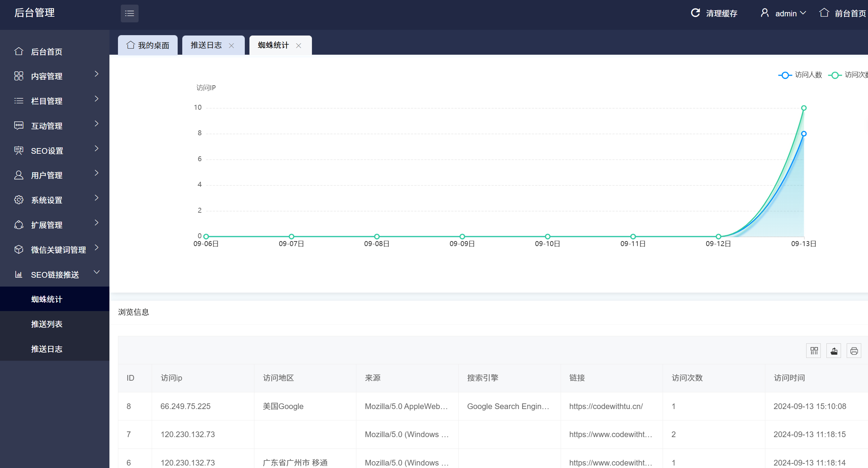The height and width of the screenshot is (468, 868).
Task: Toggle the sidebar collapse hamburger button
Action: [129, 13]
